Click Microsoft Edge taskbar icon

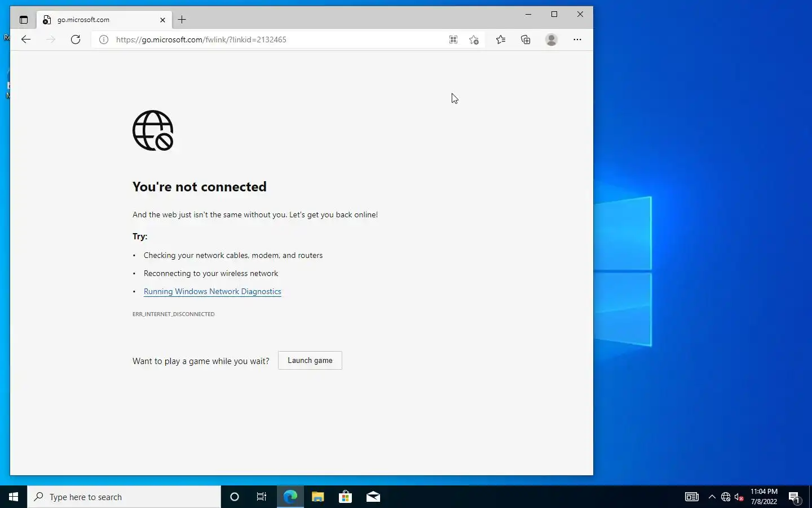290,497
